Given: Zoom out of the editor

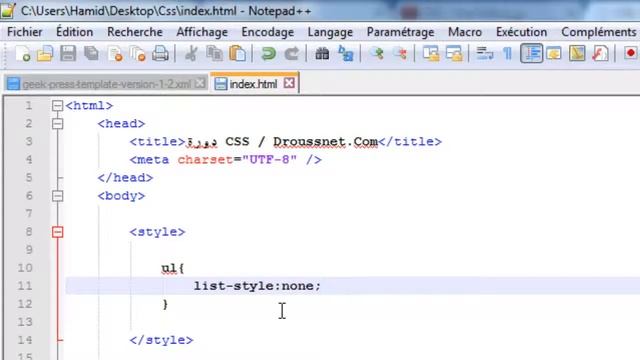Looking at the screenshot, I should [400, 53].
